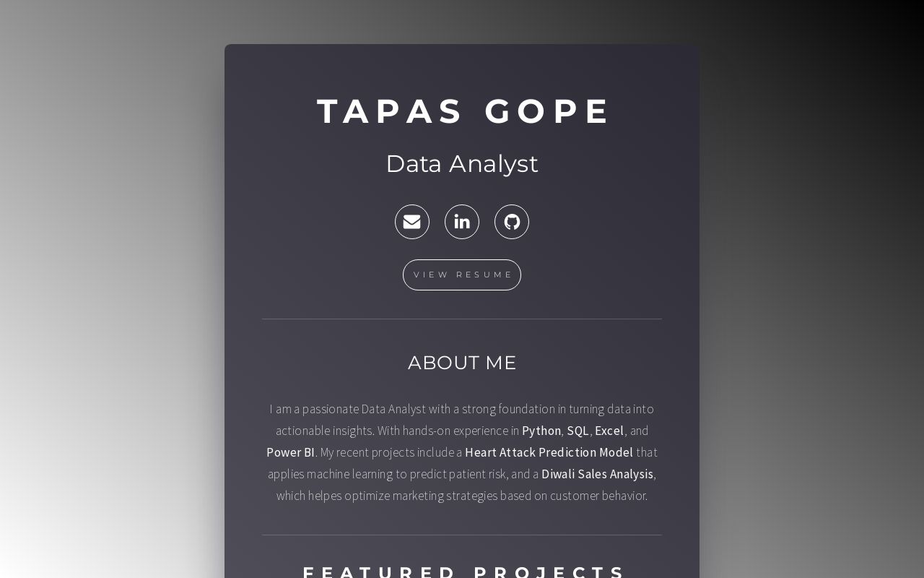Select the Data Analyst subtitle text
Screen dimensions: 924x578
pos(461,163)
